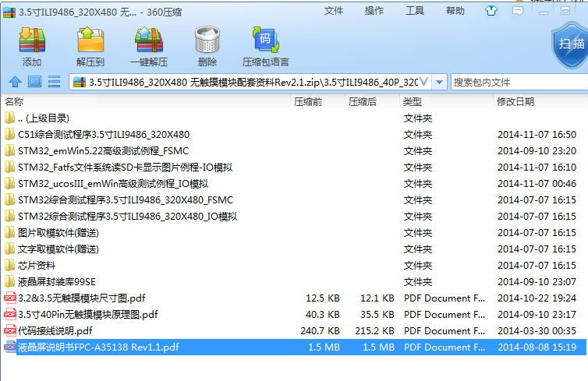Click the parent directory folder icon
The width and height of the screenshot is (588, 381).
click(10, 118)
